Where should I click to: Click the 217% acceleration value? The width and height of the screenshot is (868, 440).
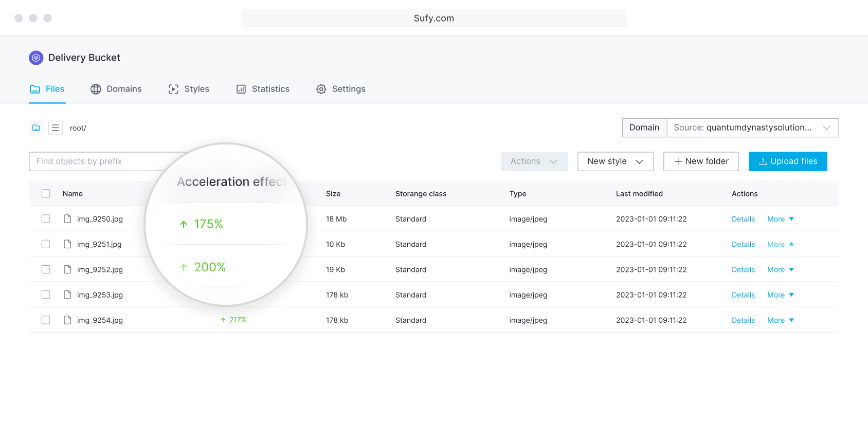(x=238, y=320)
